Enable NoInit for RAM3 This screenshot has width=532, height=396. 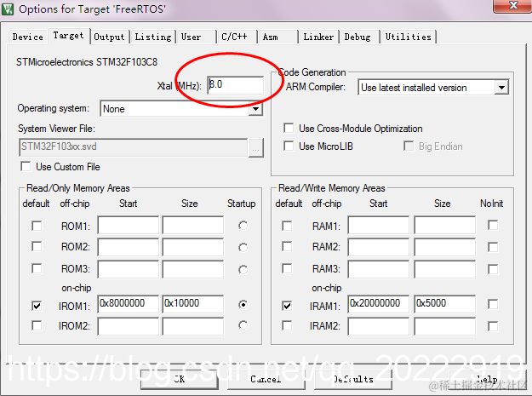tap(493, 269)
